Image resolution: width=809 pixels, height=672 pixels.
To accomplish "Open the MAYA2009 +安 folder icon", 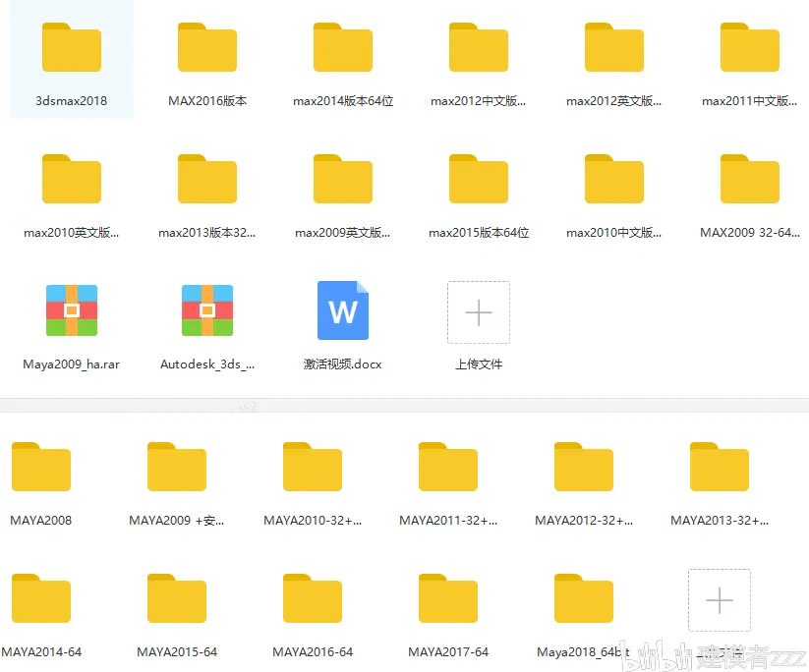I will [177, 467].
